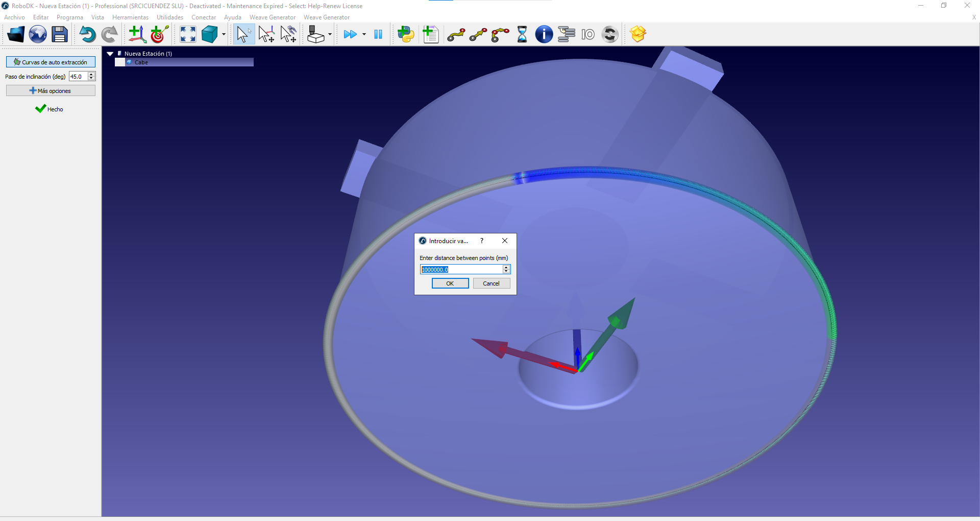This screenshot has height=521, width=980.
Task: Open the isometric view cube dropdown arrow
Action: click(x=224, y=35)
